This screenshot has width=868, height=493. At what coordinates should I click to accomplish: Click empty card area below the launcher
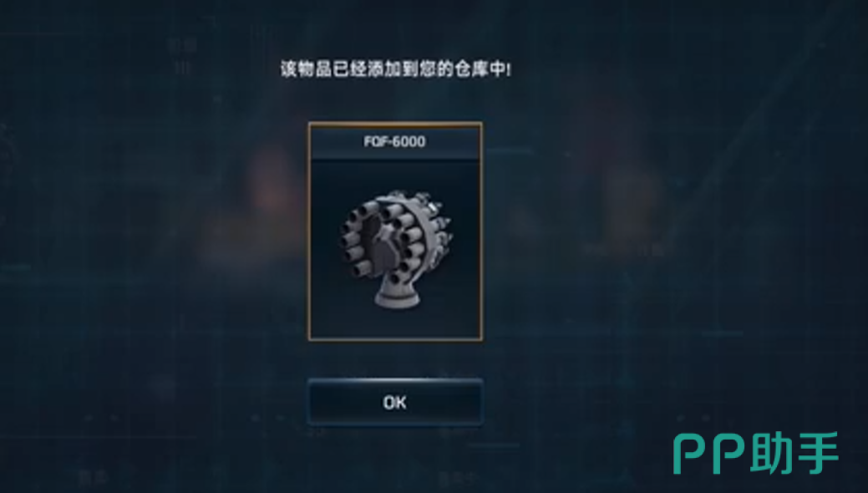point(395,324)
